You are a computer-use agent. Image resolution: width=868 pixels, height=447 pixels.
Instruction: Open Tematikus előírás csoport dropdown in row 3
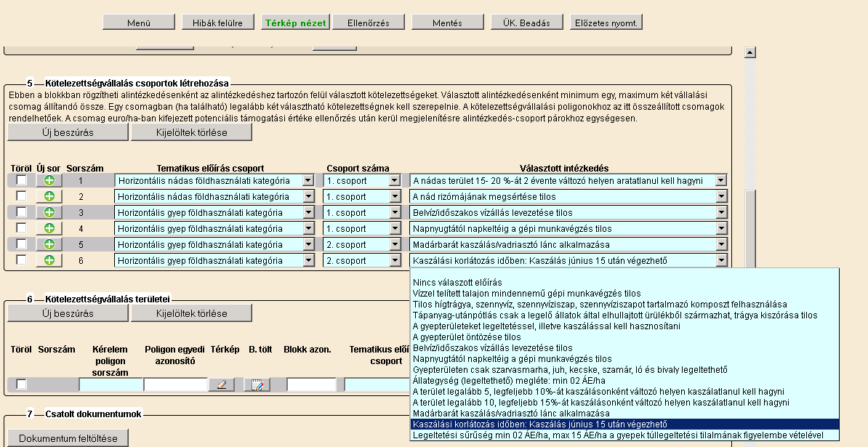[x=214, y=212]
